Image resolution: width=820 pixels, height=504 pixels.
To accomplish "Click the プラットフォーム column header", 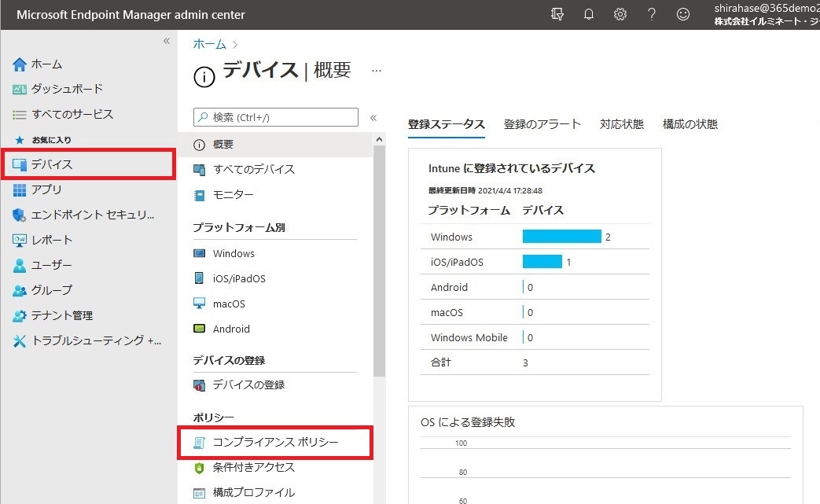I will coord(469,211).
